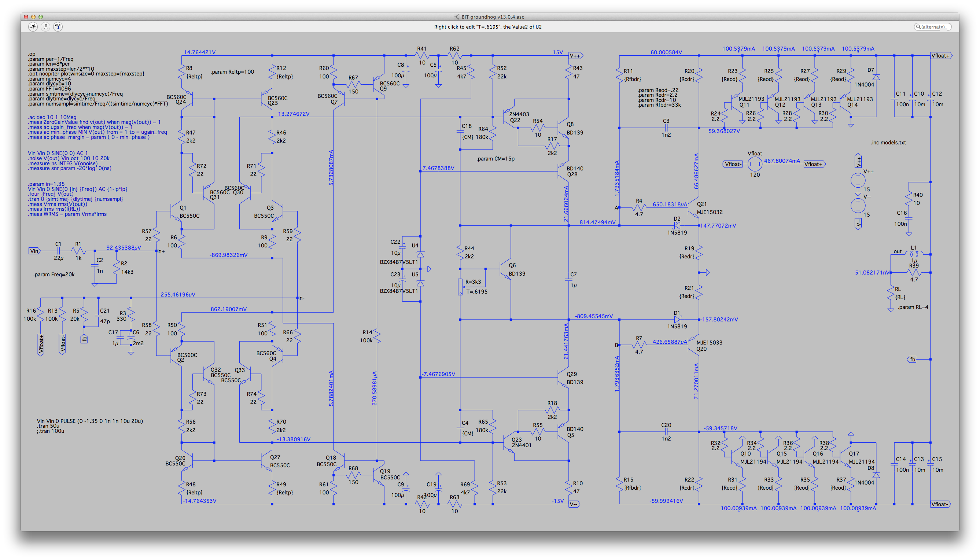Click the alternate search field in toolbar
The height and width of the screenshot is (560, 980).
coord(932,26)
